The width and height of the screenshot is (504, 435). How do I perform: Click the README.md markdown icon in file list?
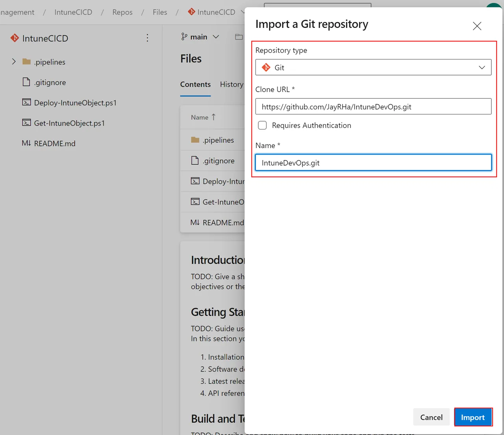[x=195, y=222]
